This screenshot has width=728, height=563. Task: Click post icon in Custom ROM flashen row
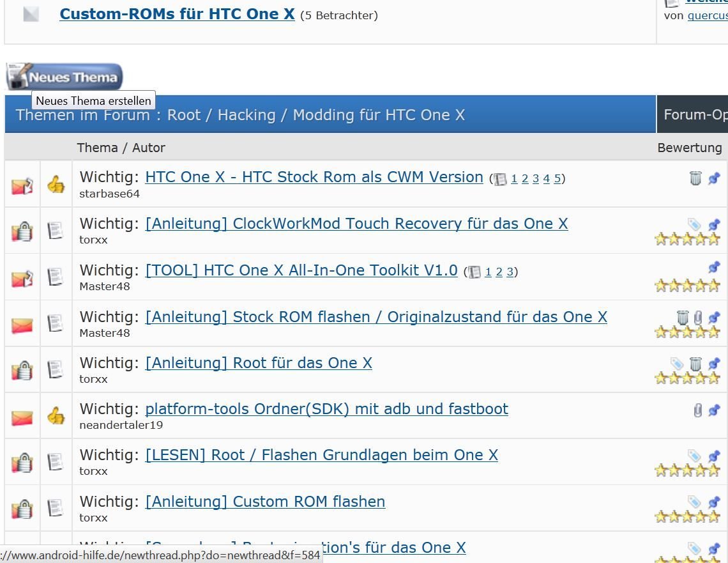tap(56, 507)
